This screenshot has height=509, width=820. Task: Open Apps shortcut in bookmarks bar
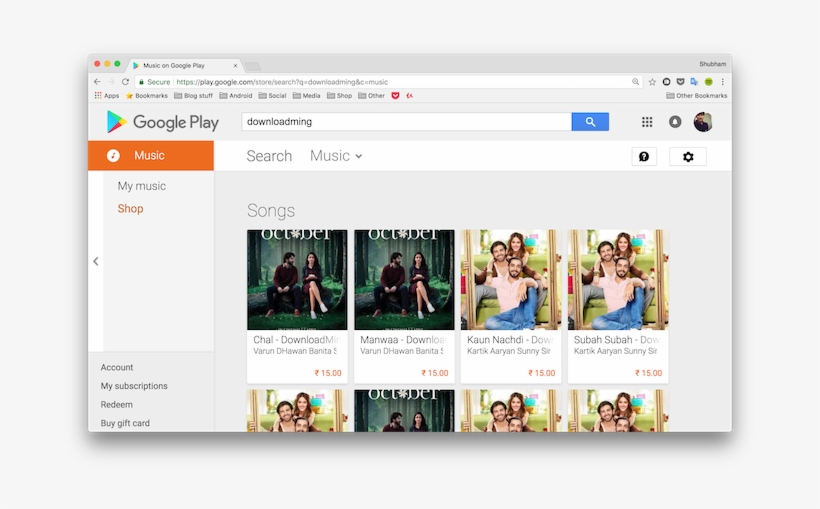click(107, 96)
